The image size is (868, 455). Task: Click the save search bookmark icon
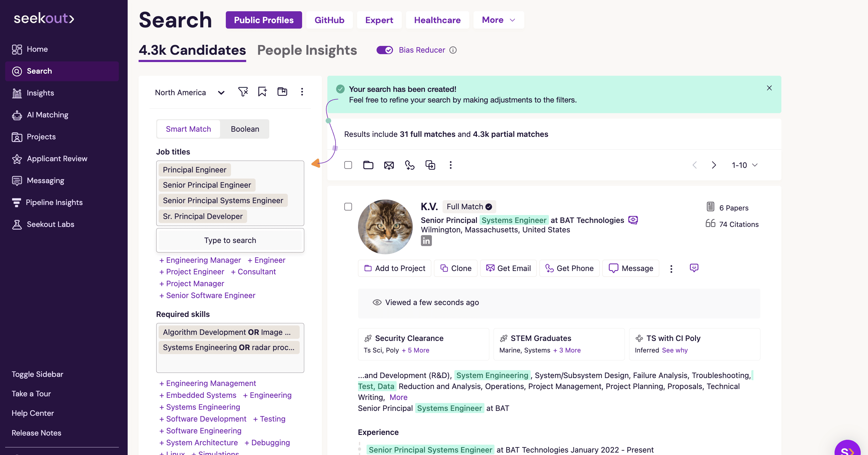262,92
